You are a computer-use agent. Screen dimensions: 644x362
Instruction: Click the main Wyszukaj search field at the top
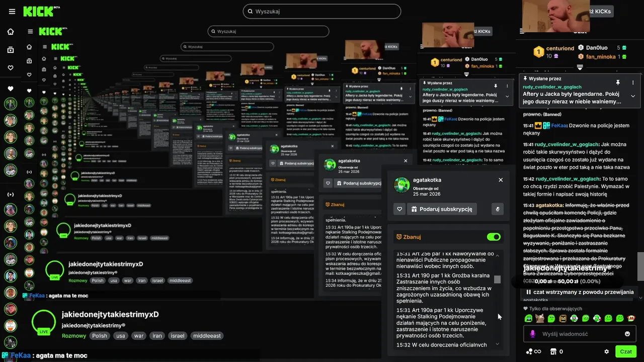(x=322, y=11)
